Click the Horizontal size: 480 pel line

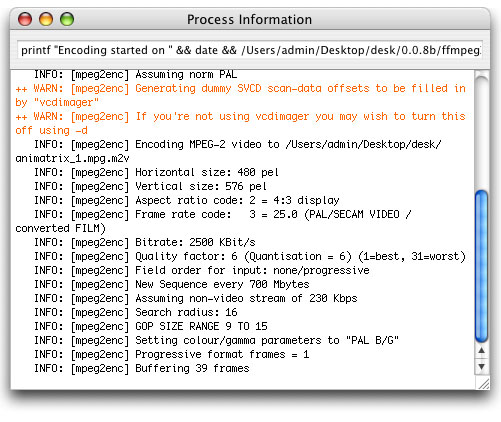click(x=156, y=172)
